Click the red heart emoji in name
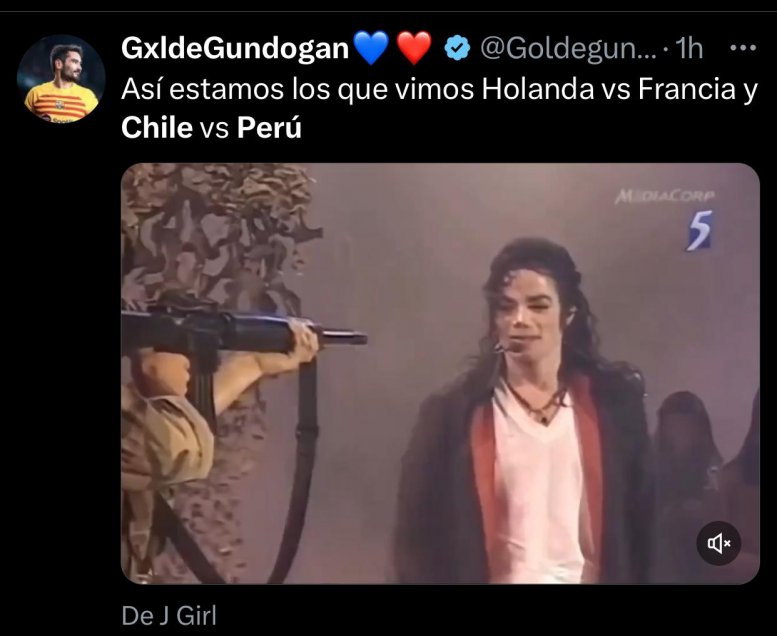 coord(414,48)
